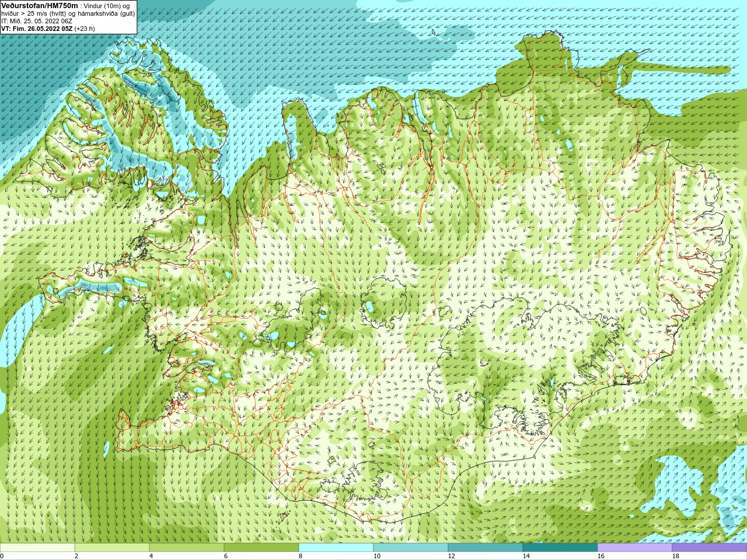Click the 'IT: Mið. 25. 05. 2022 06Z' line

pos(37,21)
